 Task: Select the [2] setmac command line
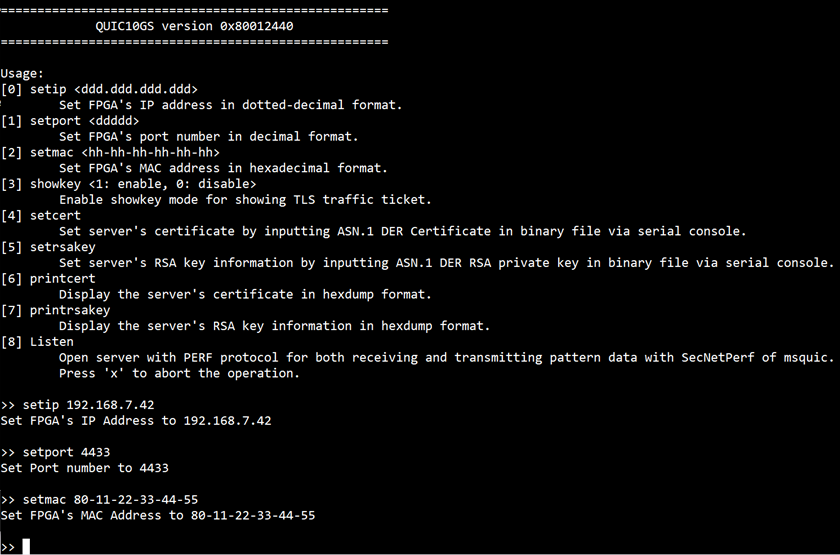click(110, 153)
